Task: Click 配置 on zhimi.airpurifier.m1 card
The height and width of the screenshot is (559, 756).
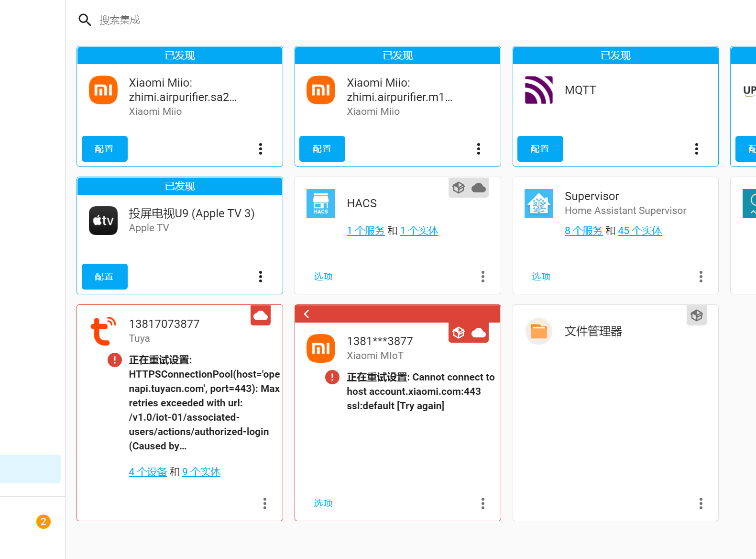Action: click(x=322, y=149)
